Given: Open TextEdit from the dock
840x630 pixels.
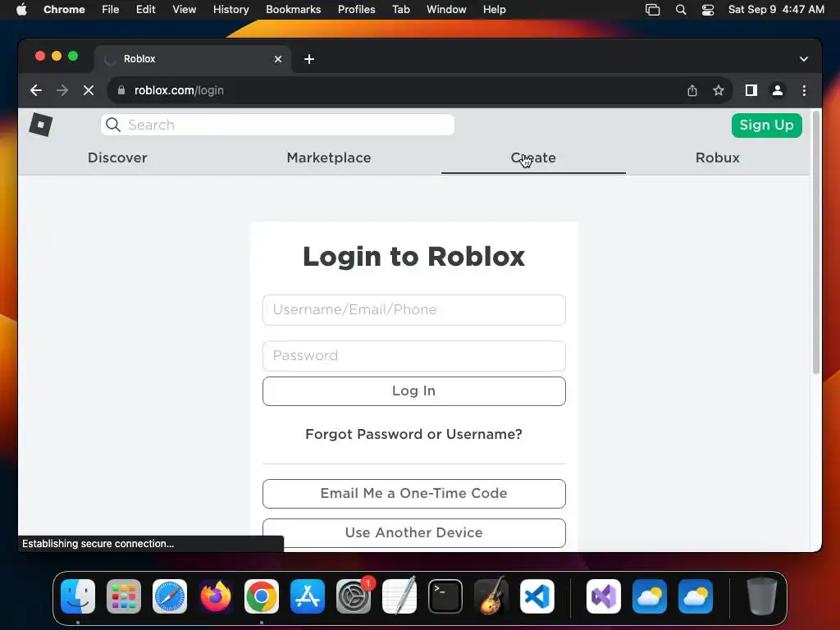Looking at the screenshot, I should tap(399, 596).
